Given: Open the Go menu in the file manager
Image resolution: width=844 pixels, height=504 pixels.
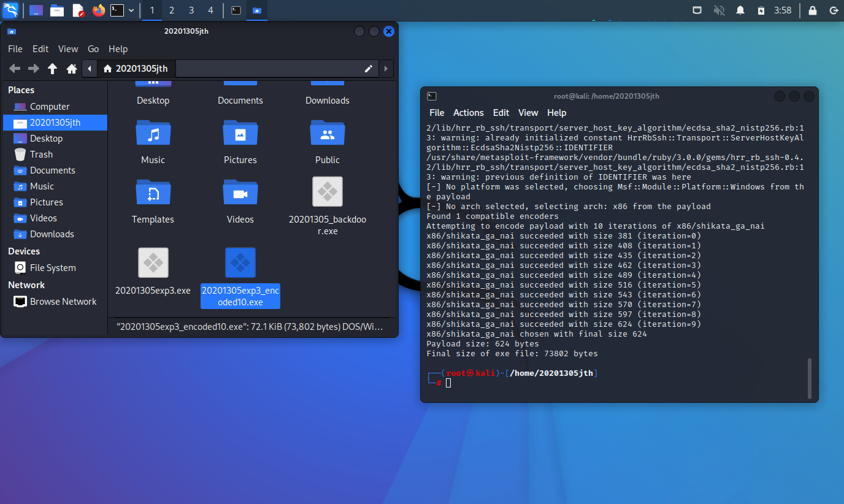Looking at the screenshot, I should [93, 49].
